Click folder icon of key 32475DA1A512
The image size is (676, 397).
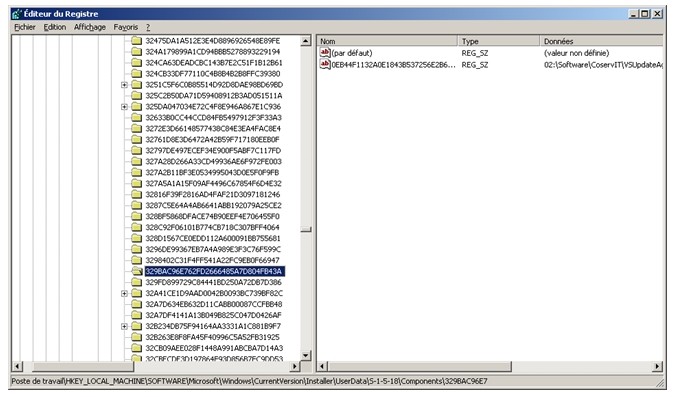click(x=137, y=41)
